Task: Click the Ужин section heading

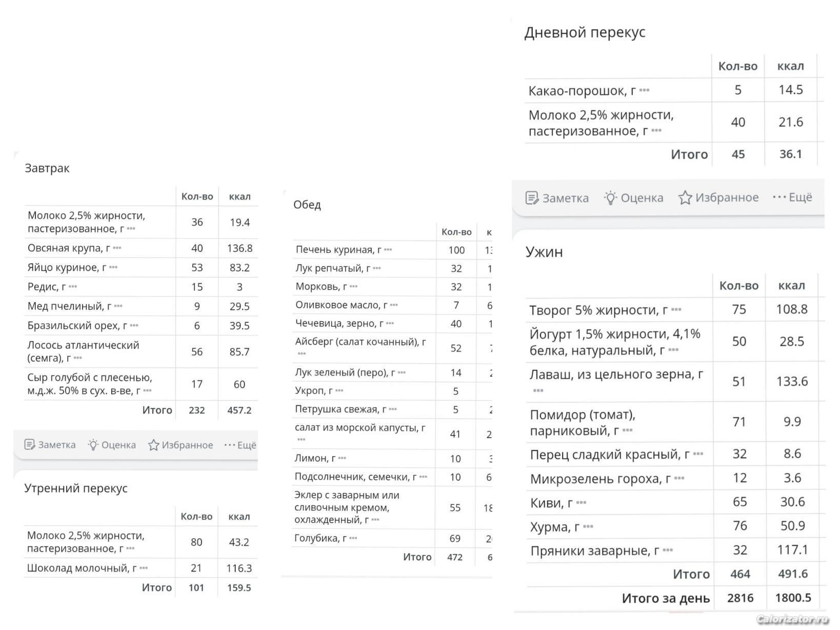Action: tap(544, 252)
